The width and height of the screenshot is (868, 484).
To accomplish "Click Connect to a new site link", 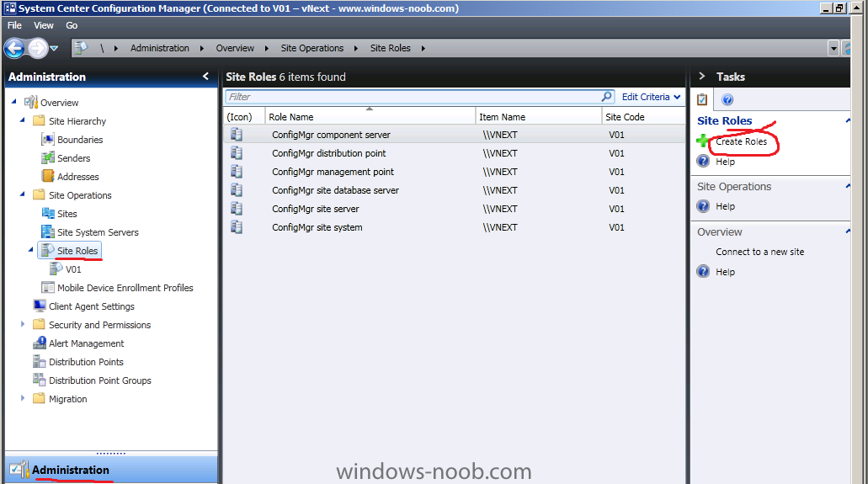I will pos(759,252).
